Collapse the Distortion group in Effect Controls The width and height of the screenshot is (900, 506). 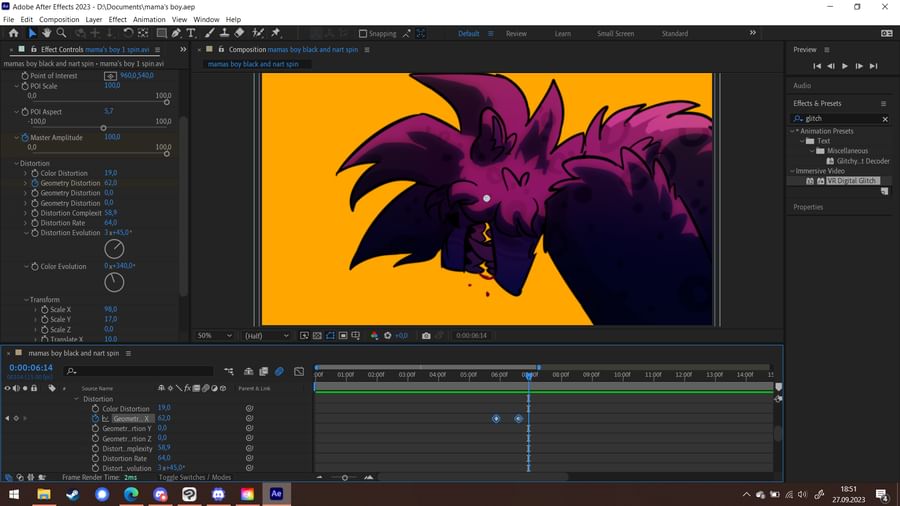click(16, 164)
